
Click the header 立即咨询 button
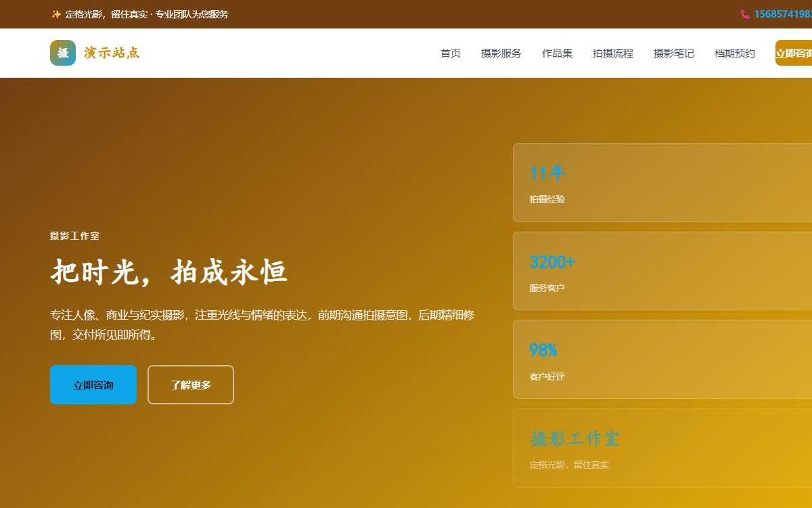point(794,53)
